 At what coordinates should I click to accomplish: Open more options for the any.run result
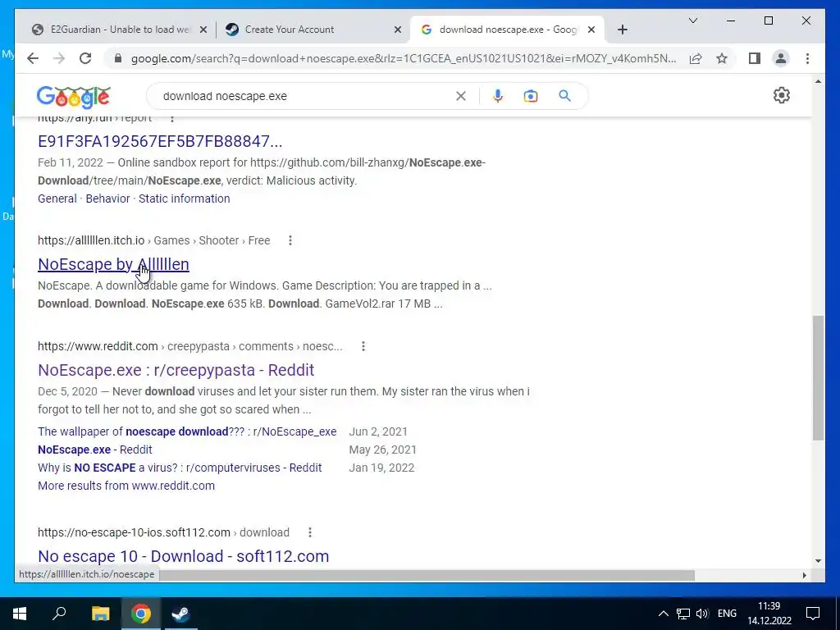point(172,118)
